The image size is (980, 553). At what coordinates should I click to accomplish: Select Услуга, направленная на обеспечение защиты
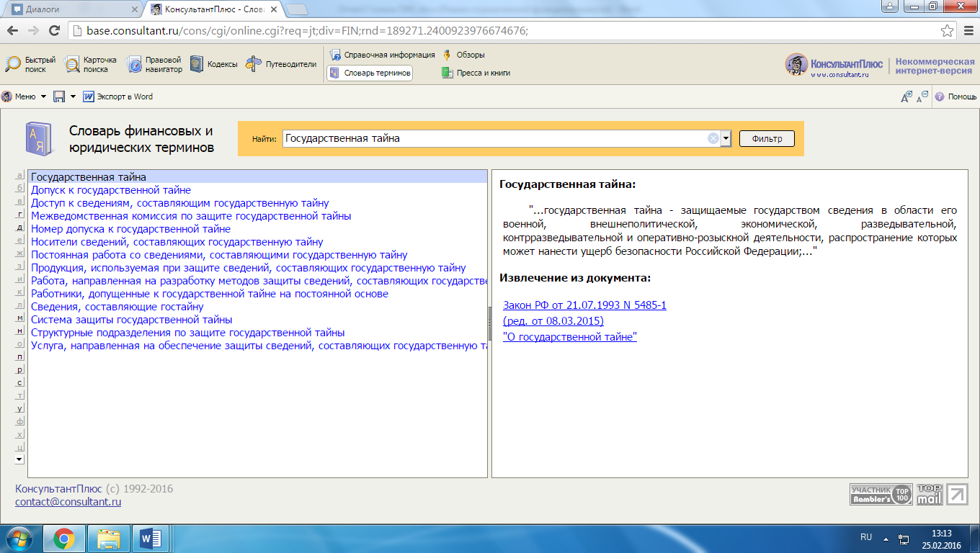[x=259, y=346]
